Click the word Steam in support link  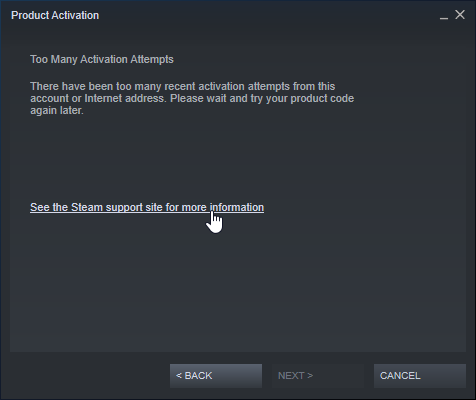87,207
